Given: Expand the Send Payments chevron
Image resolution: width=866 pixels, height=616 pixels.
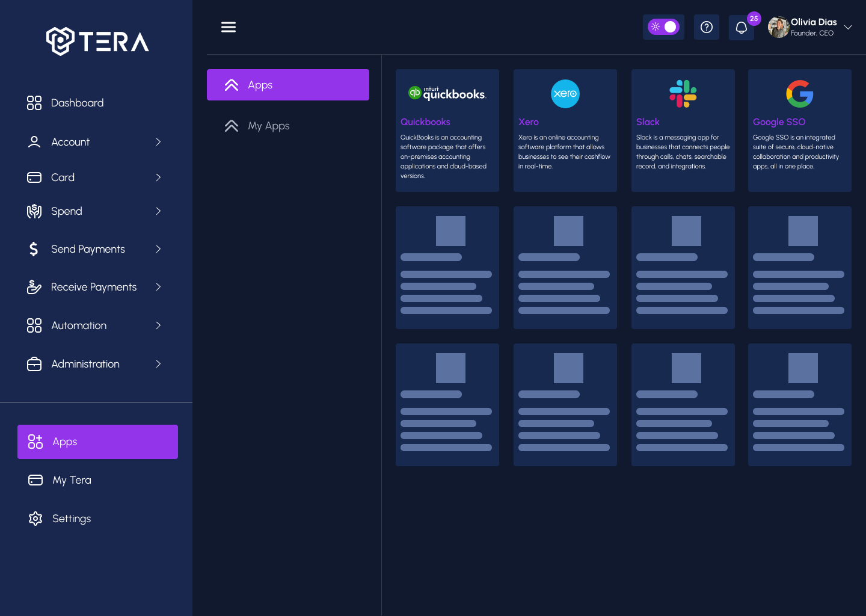Looking at the screenshot, I should tap(158, 249).
